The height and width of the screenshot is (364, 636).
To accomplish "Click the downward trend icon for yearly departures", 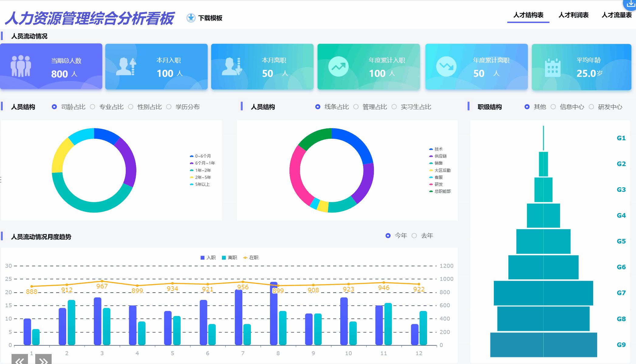I will coord(446,66).
